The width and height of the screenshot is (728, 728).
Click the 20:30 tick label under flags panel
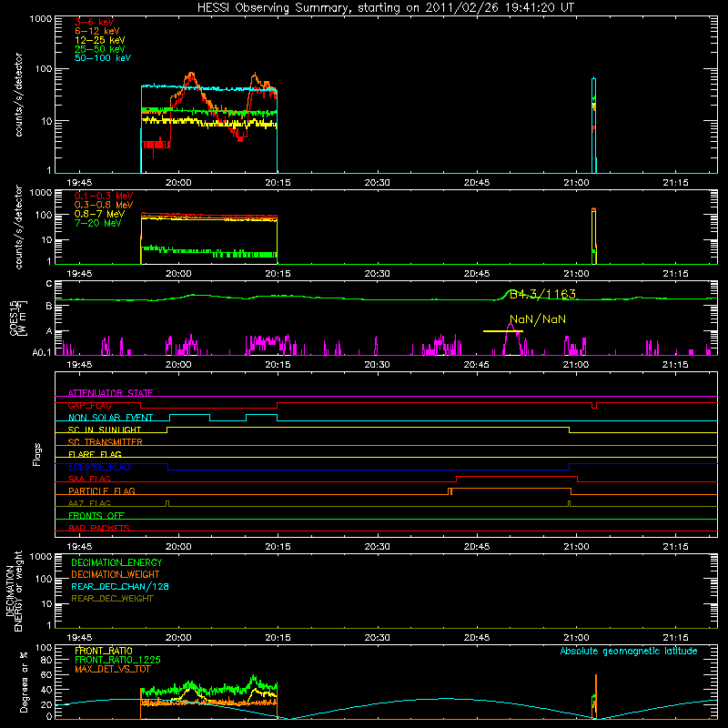coord(377,547)
